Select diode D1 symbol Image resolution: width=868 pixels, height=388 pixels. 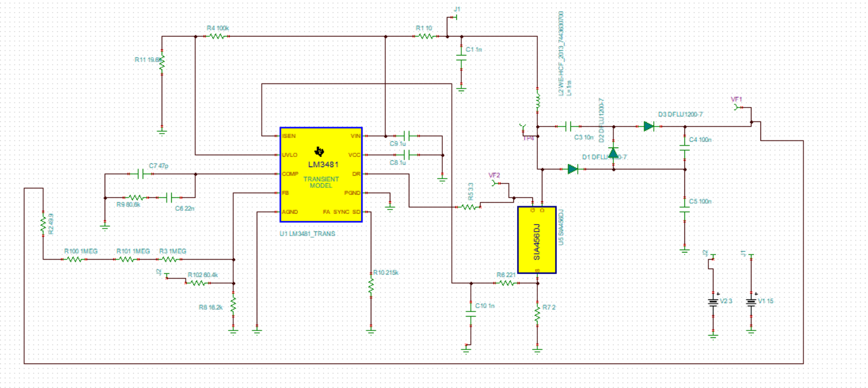click(573, 169)
